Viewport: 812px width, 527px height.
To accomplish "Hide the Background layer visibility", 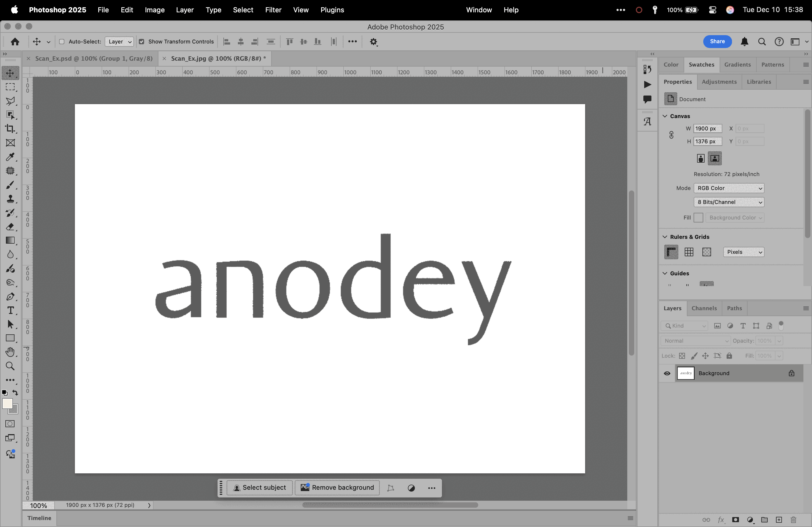I will [x=667, y=373].
